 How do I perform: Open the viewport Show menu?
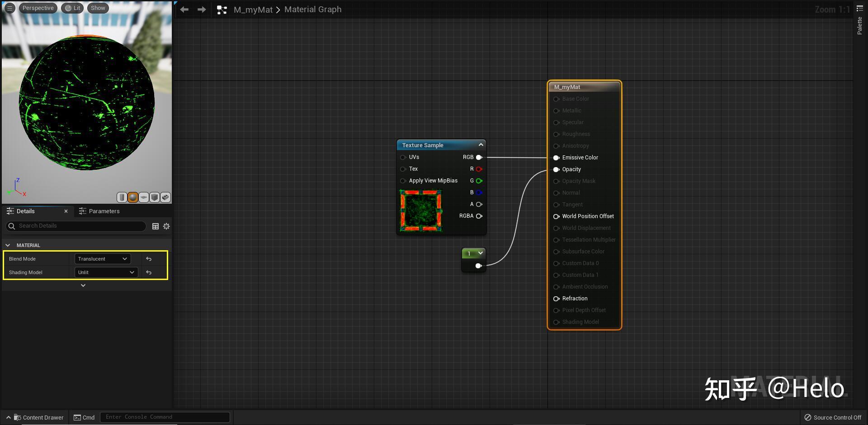tap(98, 8)
